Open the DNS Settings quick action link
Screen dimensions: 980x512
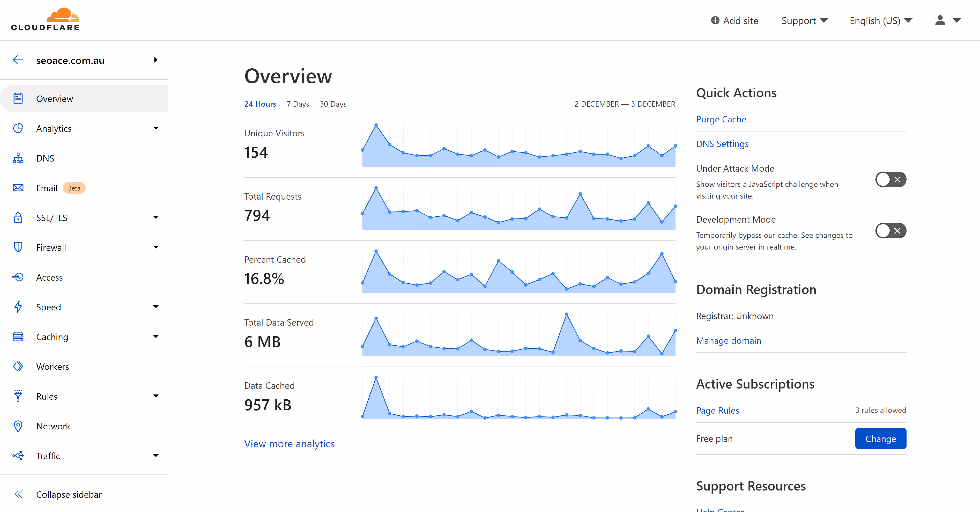[722, 144]
